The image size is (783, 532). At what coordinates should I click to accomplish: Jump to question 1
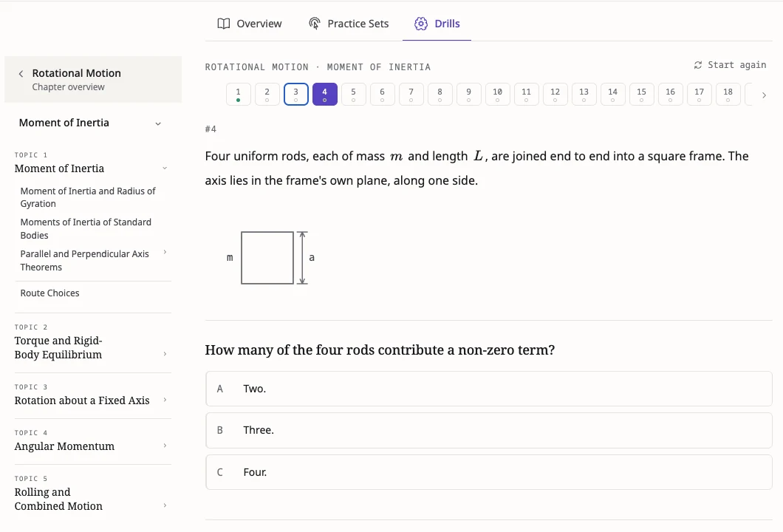(x=238, y=95)
